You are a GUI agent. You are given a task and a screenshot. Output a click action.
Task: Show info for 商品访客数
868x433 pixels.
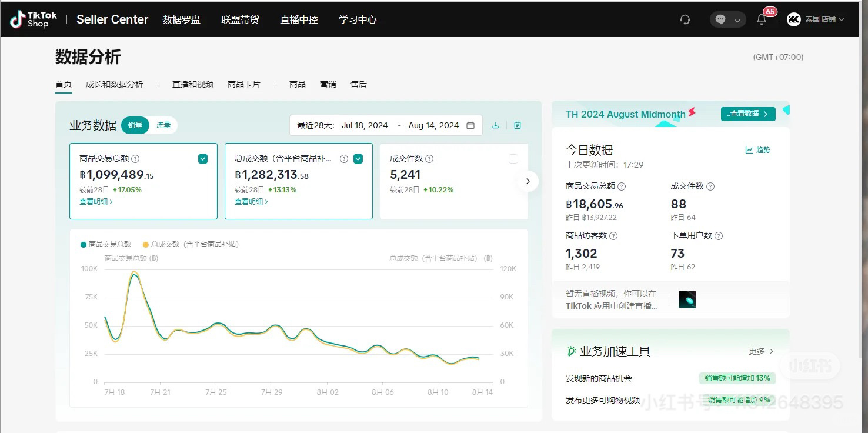[x=613, y=236]
